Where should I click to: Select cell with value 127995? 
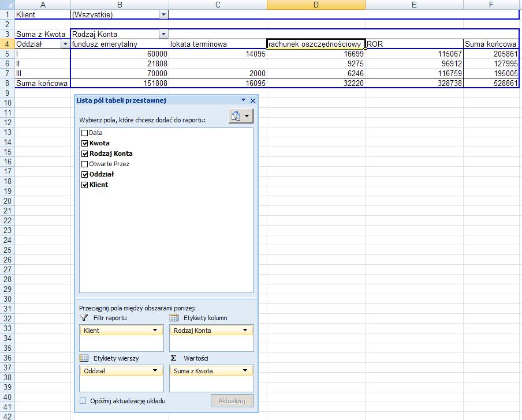(x=491, y=63)
